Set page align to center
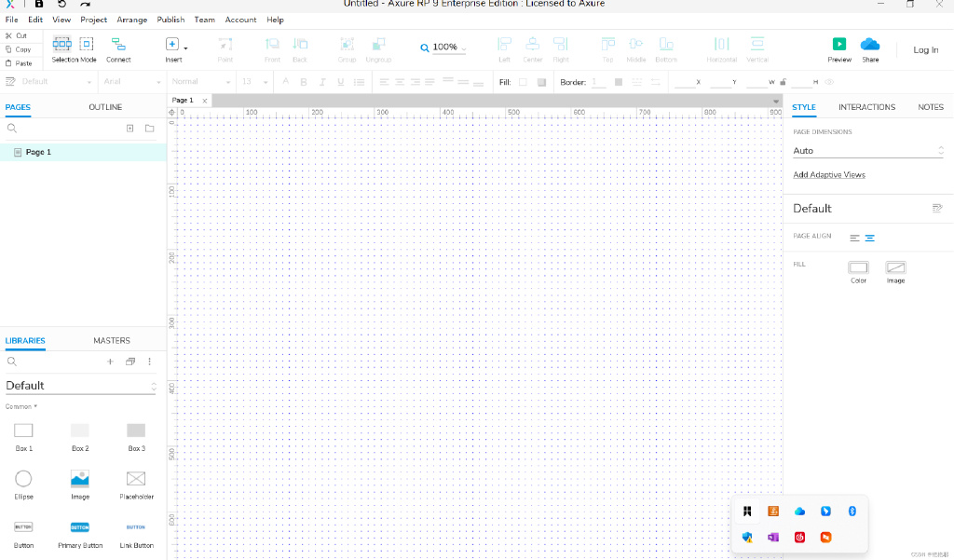954x560 pixels. click(x=869, y=238)
